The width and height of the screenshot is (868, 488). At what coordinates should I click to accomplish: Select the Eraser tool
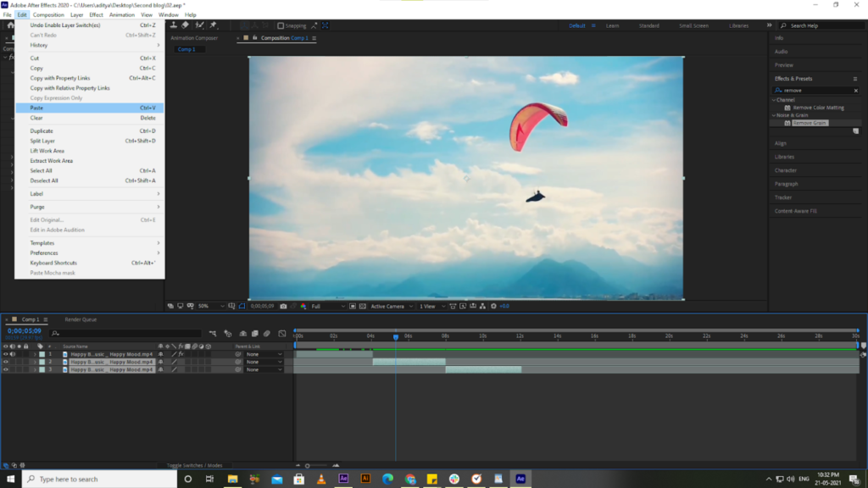tap(186, 25)
